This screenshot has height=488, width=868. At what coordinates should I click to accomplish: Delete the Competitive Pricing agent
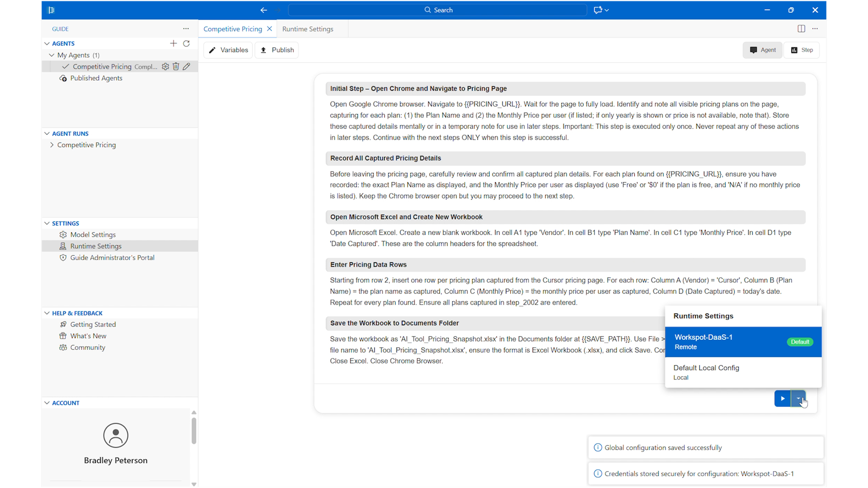176,66
